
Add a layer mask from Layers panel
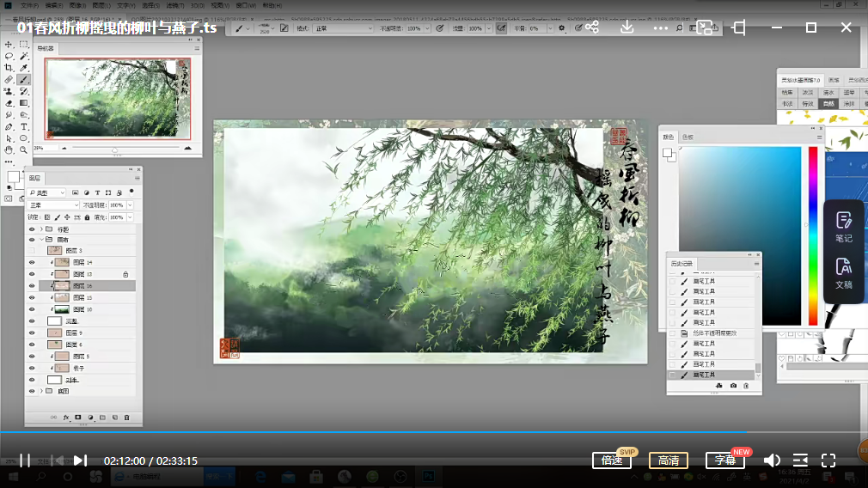(x=78, y=418)
